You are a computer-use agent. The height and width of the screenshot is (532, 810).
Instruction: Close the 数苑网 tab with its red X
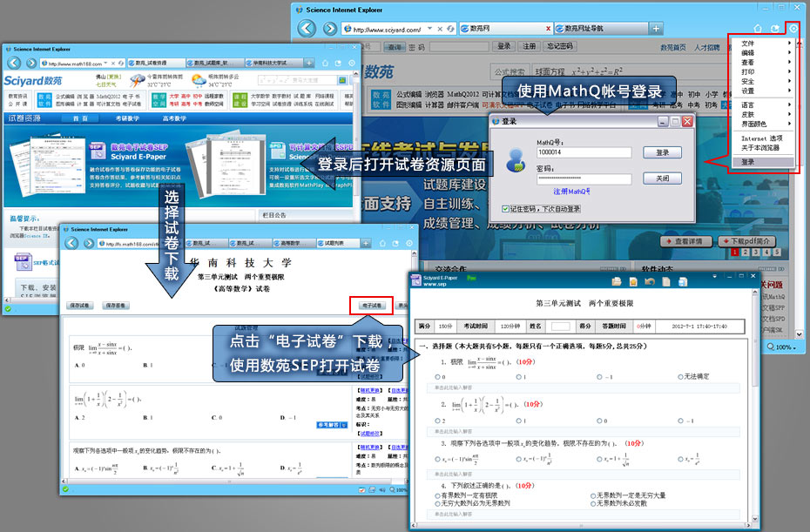pyautogui.click(x=548, y=29)
